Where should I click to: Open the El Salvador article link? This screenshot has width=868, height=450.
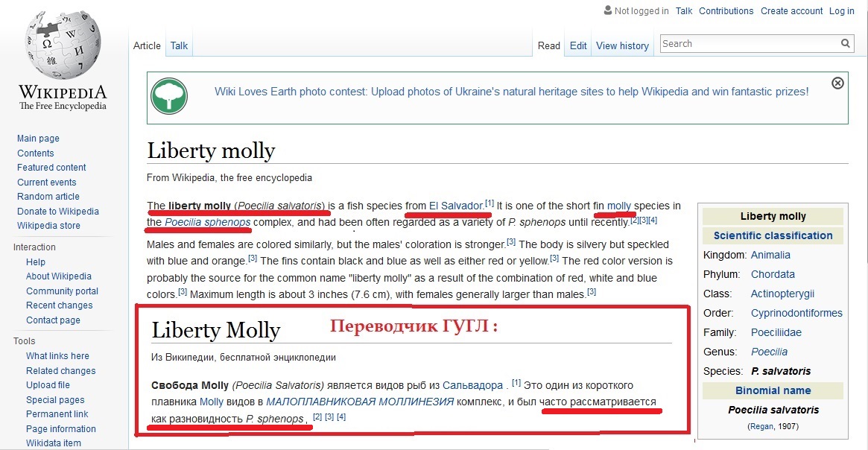456,206
